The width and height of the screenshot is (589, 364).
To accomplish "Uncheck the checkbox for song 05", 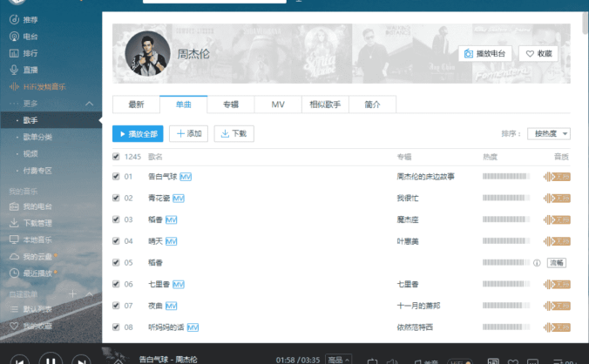I will [116, 262].
